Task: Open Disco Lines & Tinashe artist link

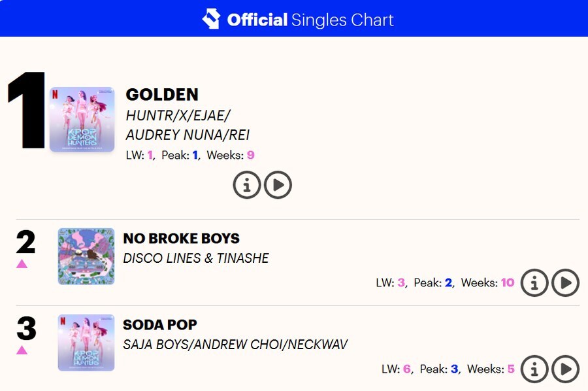Action: (x=196, y=258)
